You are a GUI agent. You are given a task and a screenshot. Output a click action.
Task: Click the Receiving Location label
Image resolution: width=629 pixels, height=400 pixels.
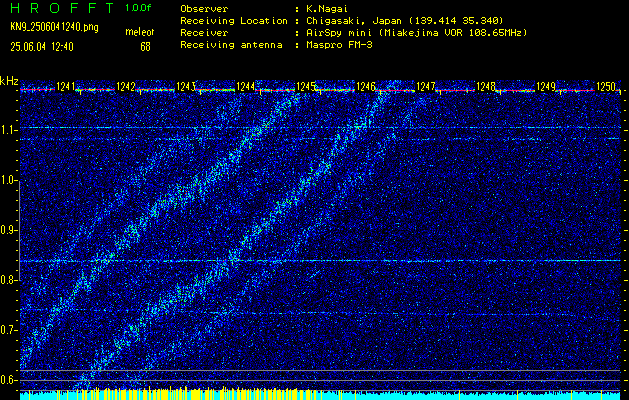[234, 21]
